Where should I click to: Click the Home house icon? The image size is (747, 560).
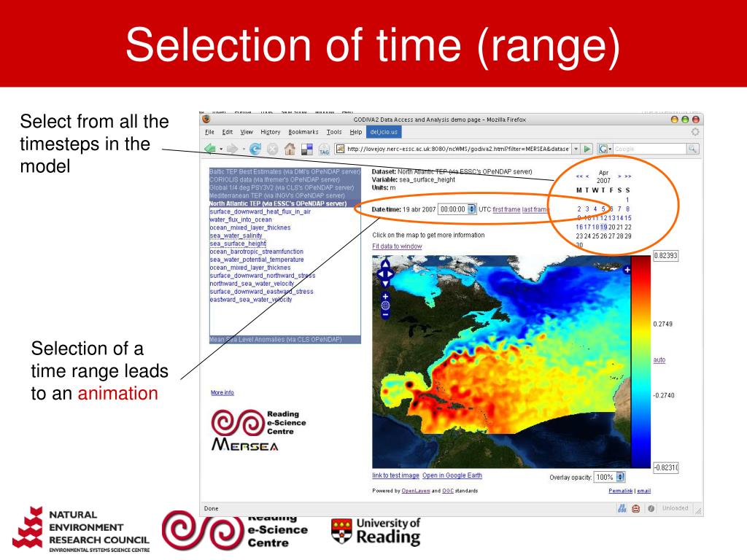click(290, 149)
